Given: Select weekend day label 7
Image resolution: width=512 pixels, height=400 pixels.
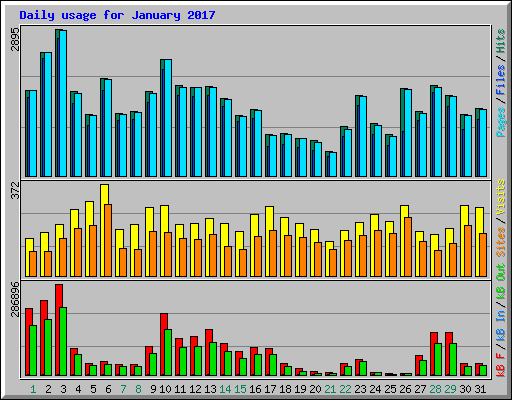Looking at the screenshot, I should pyautogui.click(x=123, y=389).
